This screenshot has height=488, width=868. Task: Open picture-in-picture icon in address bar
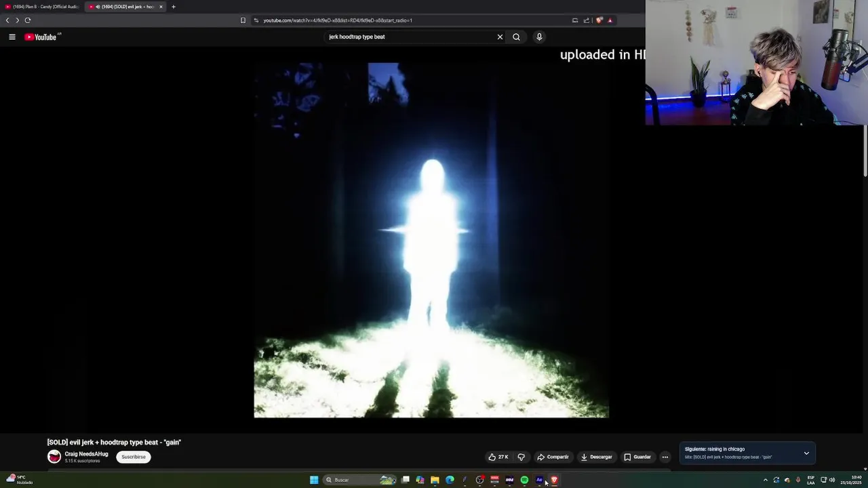(575, 20)
